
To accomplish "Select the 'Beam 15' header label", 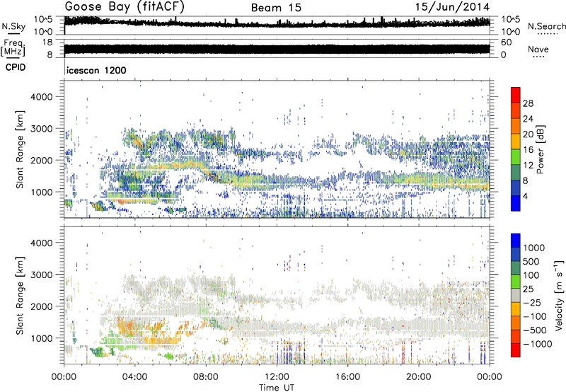I will (x=276, y=8).
